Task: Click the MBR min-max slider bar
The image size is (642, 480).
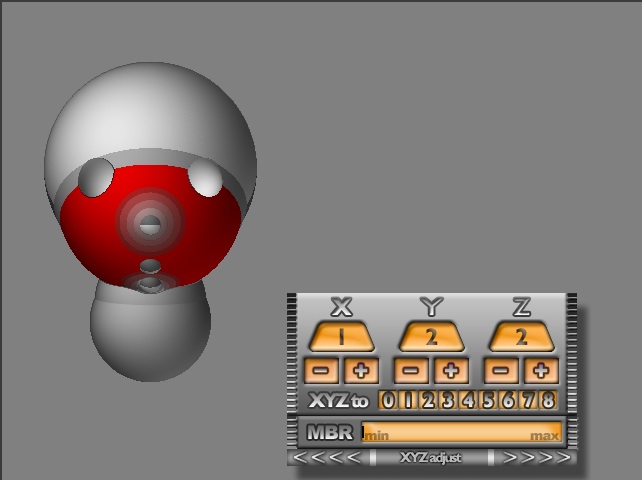Action: point(461,432)
